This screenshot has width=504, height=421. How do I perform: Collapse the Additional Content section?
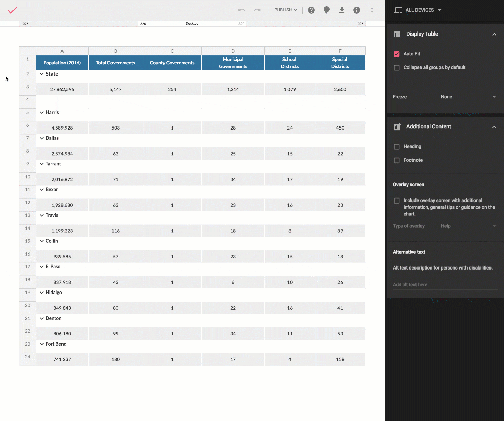[x=494, y=127]
